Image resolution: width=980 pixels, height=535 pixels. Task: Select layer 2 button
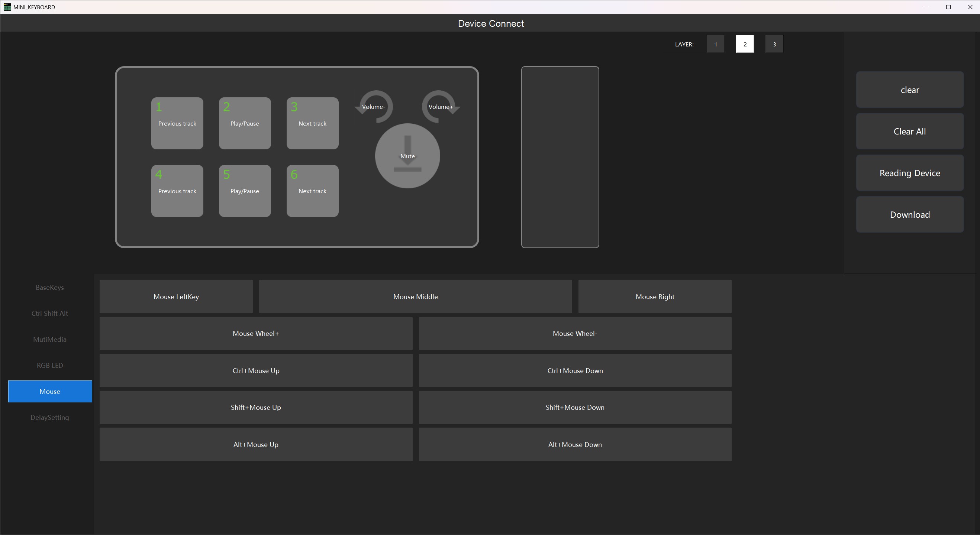(x=745, y=44)
